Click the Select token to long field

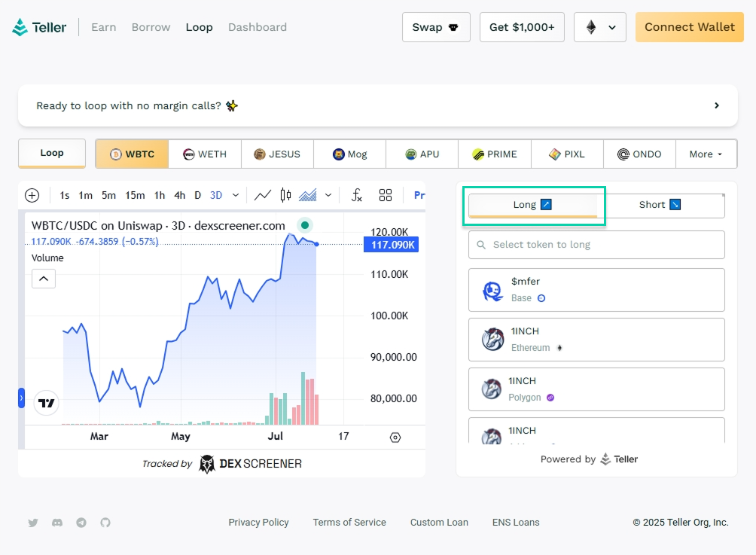[596, 245]
